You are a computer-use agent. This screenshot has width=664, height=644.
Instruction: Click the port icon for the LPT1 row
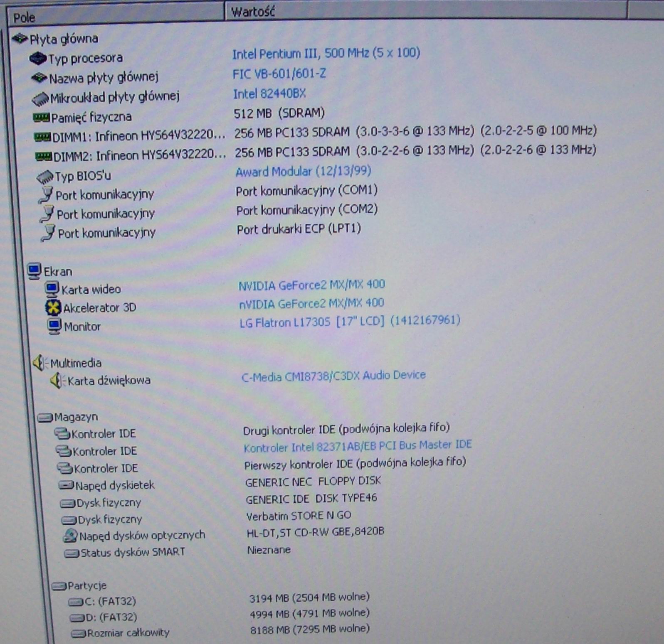[x=48, y=233]
